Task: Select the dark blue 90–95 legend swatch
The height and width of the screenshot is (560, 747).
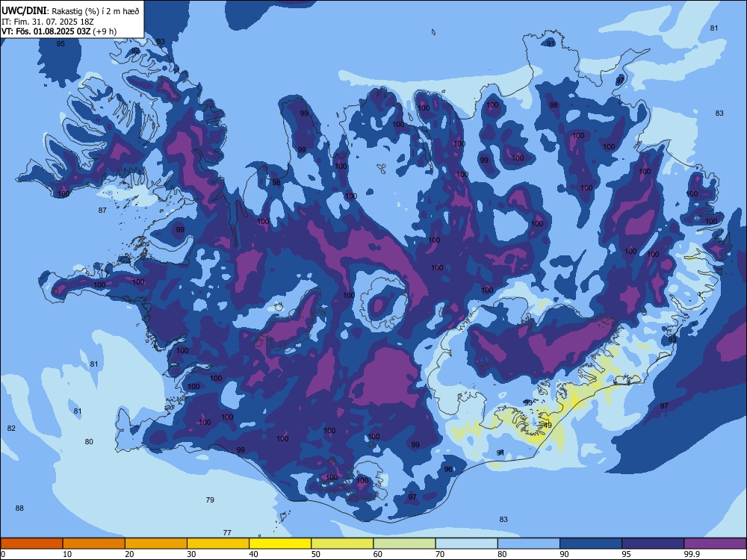Action: 591,544
